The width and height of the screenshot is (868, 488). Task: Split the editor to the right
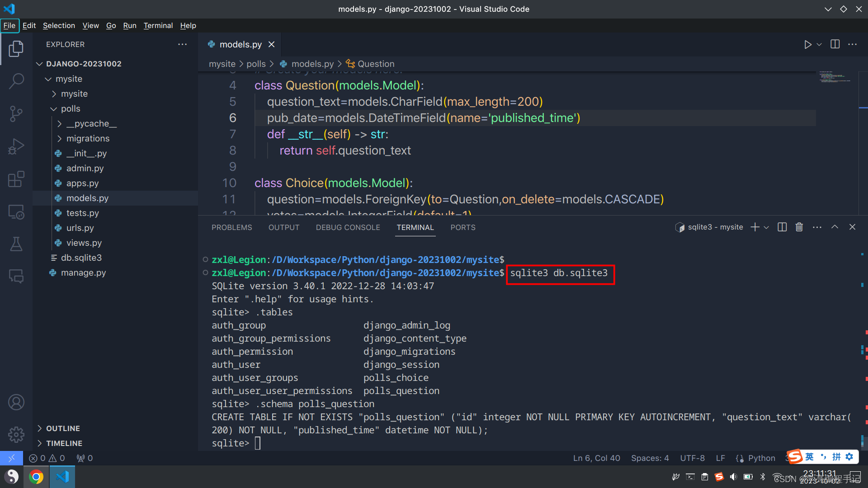click(835, 44)
